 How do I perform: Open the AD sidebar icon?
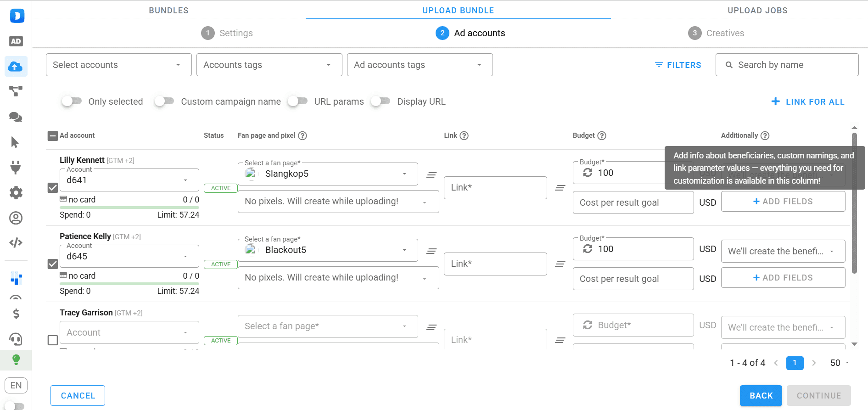tap(16, 41)
